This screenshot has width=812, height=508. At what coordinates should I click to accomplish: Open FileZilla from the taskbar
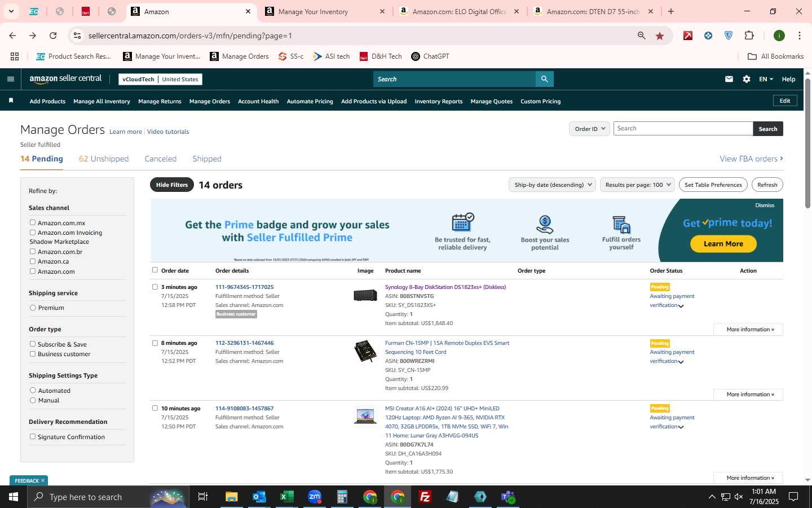point(425,497)
